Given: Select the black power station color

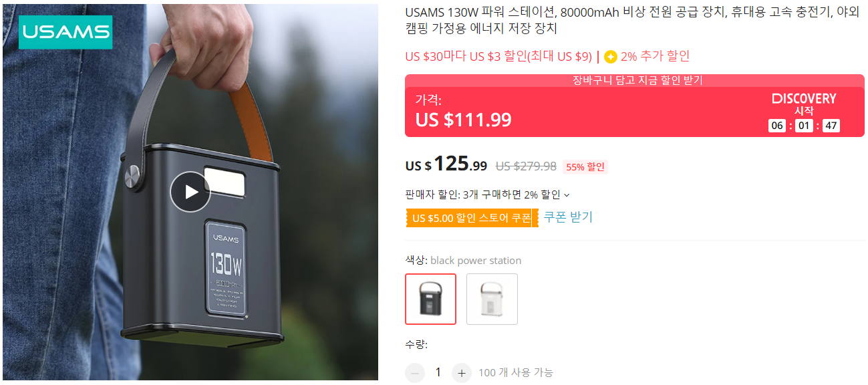Looking at the screenshot, I should click(x=431, y=299).
